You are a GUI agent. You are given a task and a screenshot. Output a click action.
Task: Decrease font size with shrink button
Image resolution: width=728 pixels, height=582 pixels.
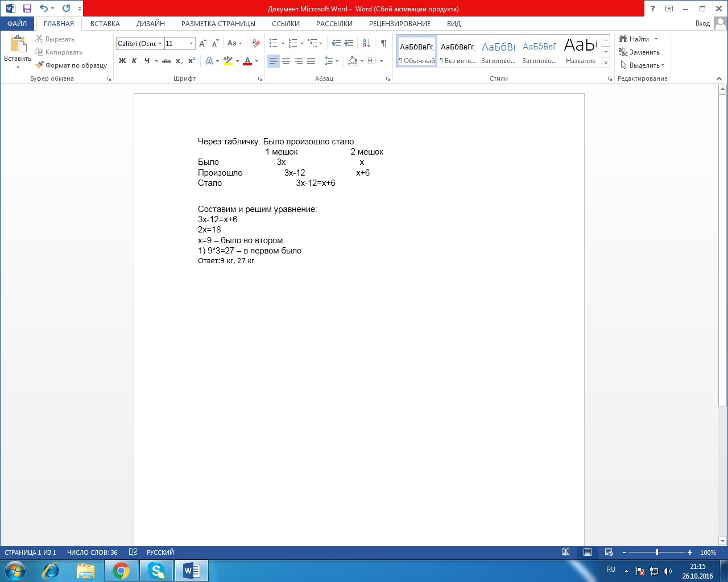(x=215, y=43)
